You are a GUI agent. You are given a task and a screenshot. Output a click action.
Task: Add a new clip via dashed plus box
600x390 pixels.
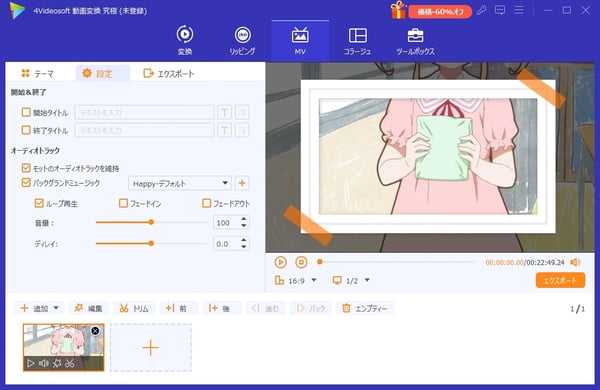150,348
